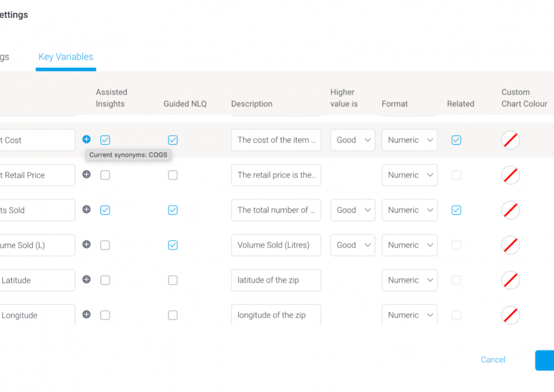554x392 pixels.
Task: Enable Guided NLQ for Latitude
Action: 172,280
